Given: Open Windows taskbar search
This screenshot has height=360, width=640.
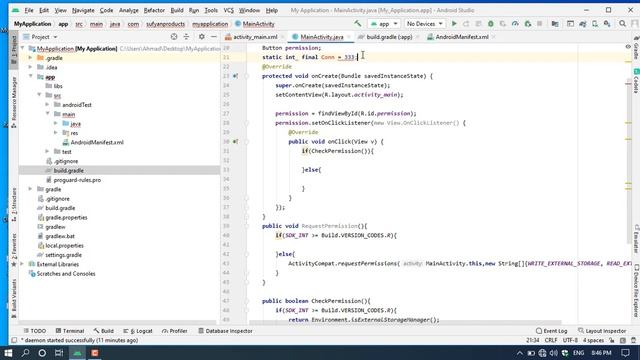Looking at the screenshot, I should [25, 353].
